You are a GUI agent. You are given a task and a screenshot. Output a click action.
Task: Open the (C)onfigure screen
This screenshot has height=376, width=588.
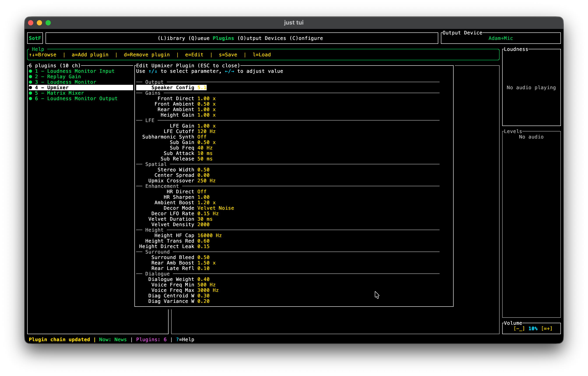(306, 38)
